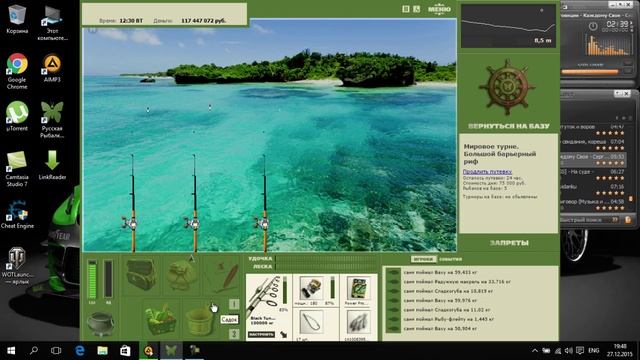Click the AIMP orange seek bar
The height and width of the screenshot is (360, 640).
tap(590, 72)
